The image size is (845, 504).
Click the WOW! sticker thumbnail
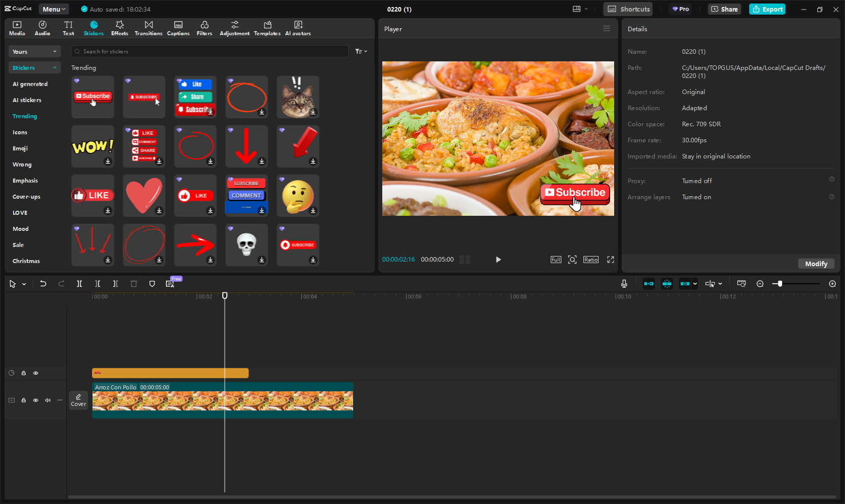pyautogui.click(x=93, y=146)
